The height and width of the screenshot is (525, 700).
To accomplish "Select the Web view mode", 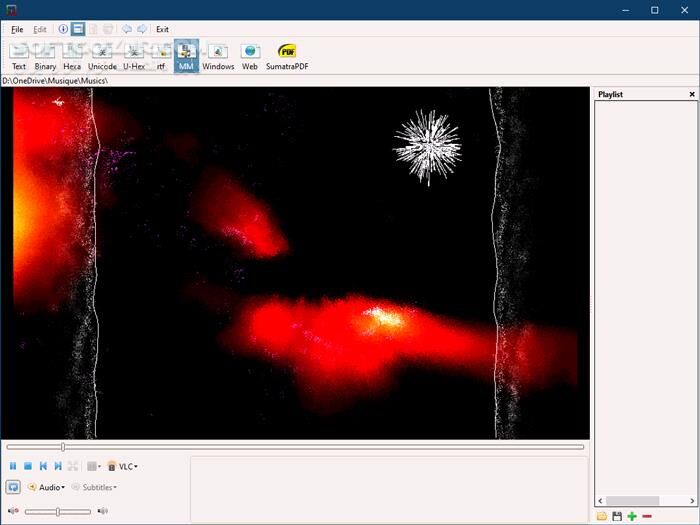I will [249, 55].
